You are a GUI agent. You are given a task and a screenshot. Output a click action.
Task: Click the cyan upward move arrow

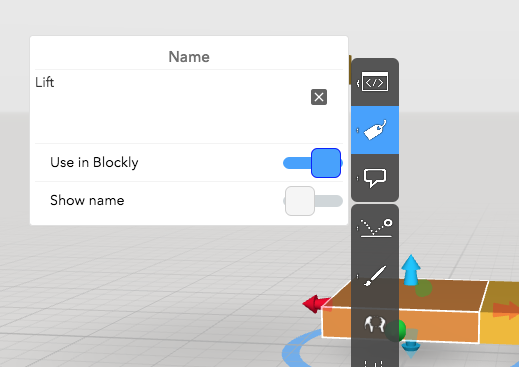click(411, 270)
